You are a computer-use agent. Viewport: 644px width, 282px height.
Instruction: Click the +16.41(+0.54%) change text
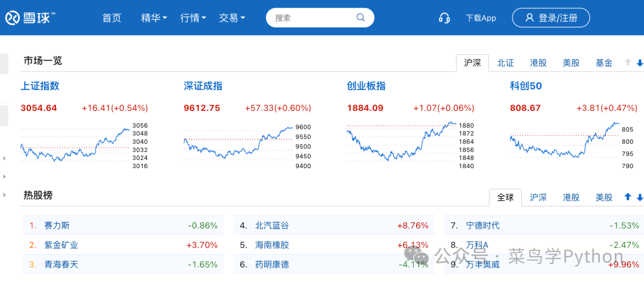pyautogui.click(x=115, y=109)
